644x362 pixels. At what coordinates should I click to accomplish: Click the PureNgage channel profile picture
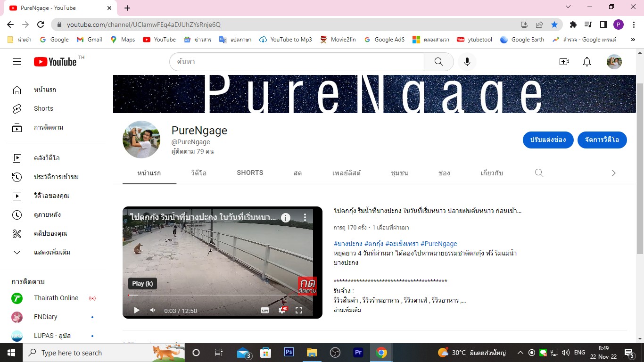point(141,140)
